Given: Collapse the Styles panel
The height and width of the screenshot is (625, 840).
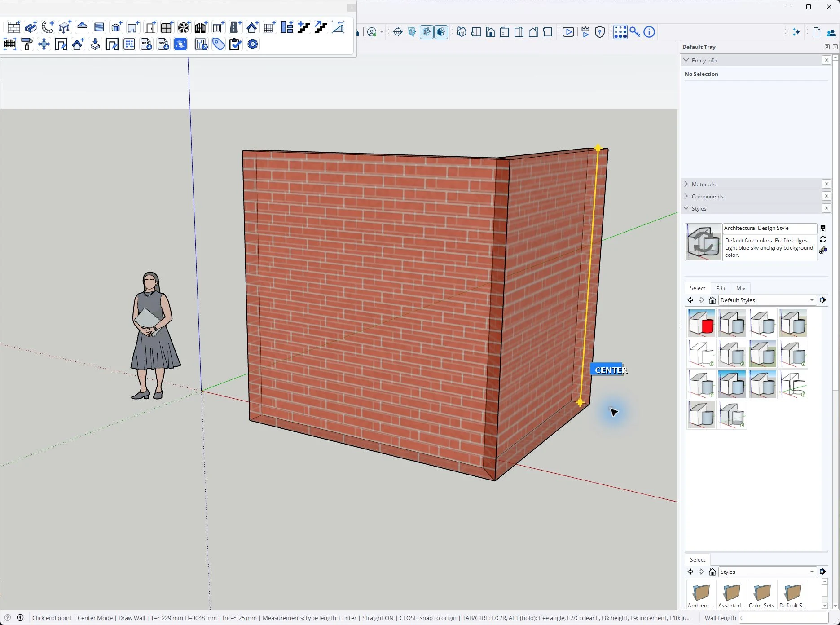Looking at the screenshot, I should point(686,208).
